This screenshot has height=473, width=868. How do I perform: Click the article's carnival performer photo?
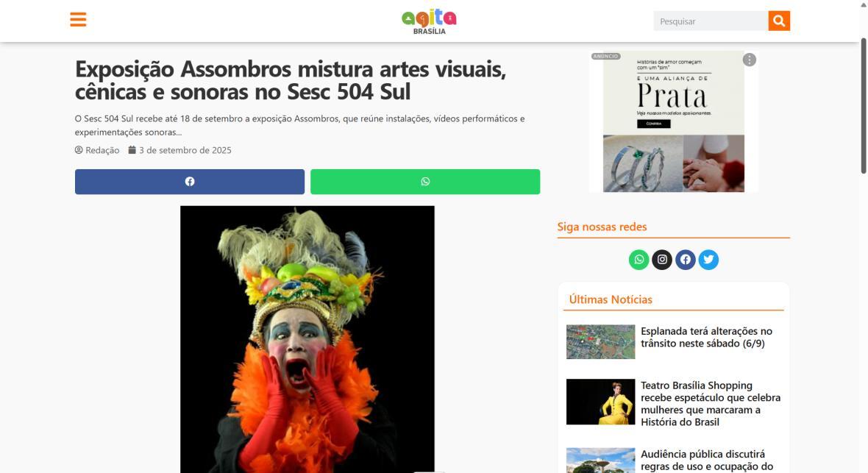tap(307, 339)
